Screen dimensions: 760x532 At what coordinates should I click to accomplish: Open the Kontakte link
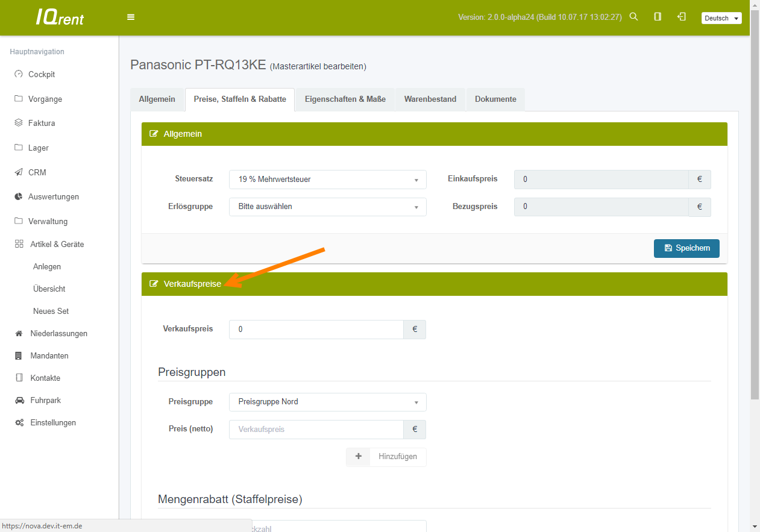45,378
